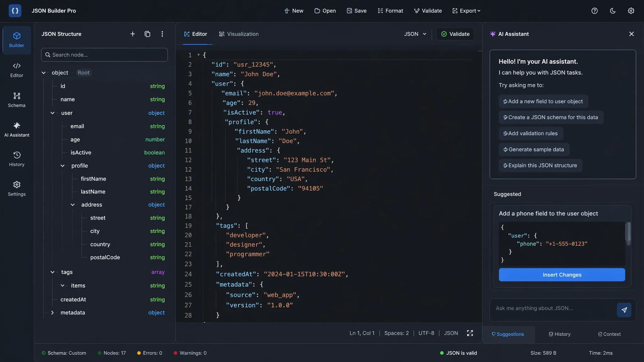Select 'Add validation rules' suggestion

531,134
